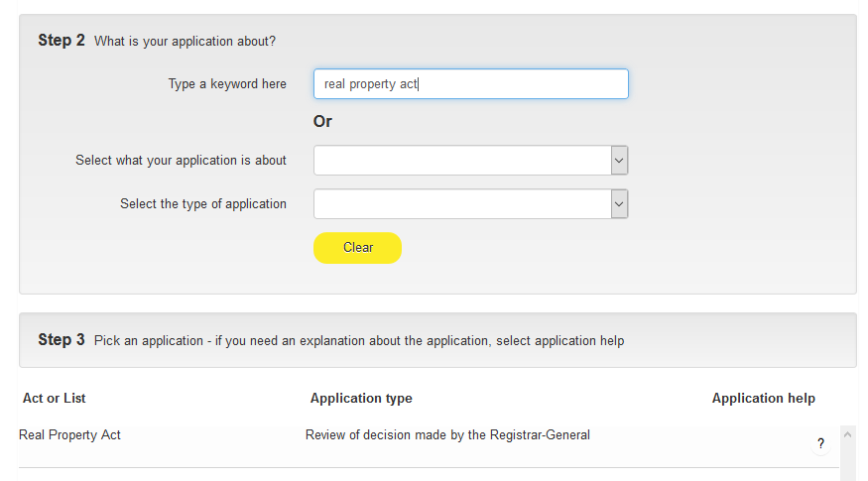Click the 'Select the type of application' label

click(203, 204)
